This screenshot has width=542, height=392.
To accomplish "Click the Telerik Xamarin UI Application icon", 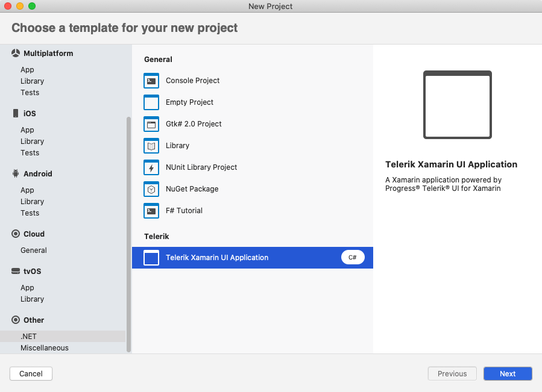I will (x=151, y=258).
